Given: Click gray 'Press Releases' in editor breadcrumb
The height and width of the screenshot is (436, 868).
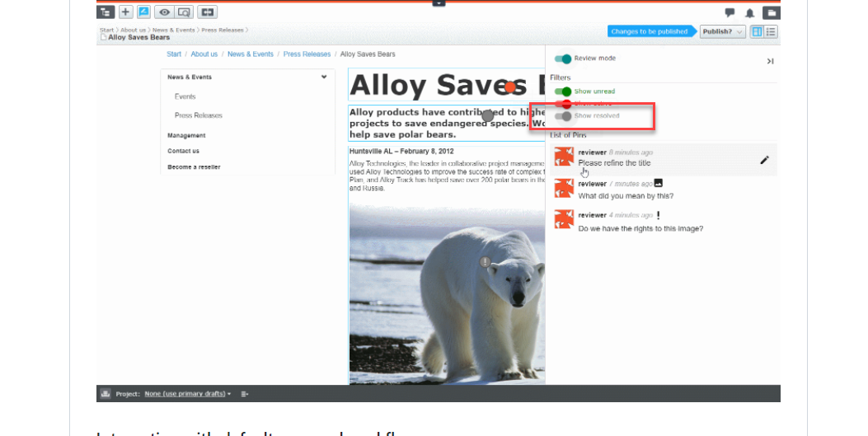Looking at the screenshot, I should click(x=223, y=30).
